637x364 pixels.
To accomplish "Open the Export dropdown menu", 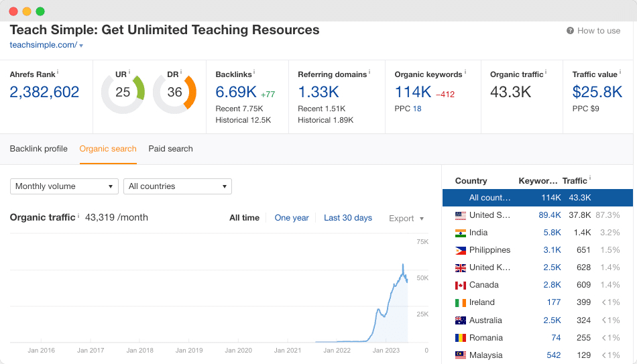I will (406, 219).
